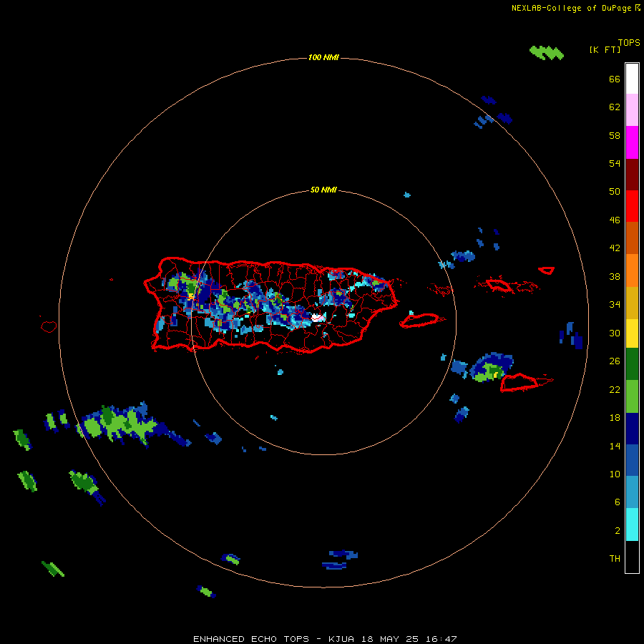Select the dark red legend swatch
Screen dimensions: 644x644
pos(632,174)
